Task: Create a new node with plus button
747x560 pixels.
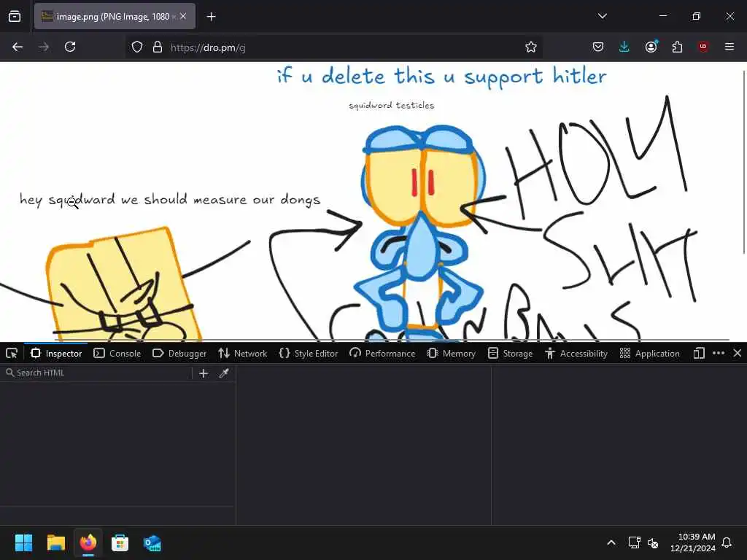Action: (x=204, y=373)
